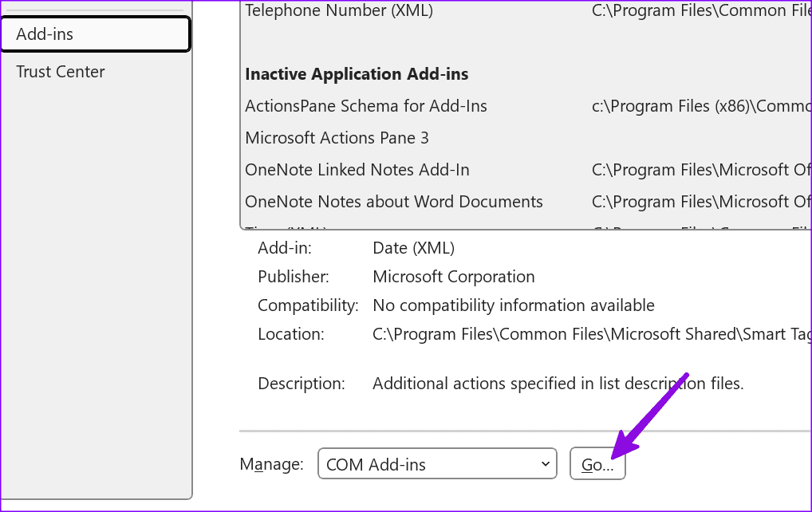Select OneNote Linked Notes Add-In entry
The image size is (812, 512).
357,170
